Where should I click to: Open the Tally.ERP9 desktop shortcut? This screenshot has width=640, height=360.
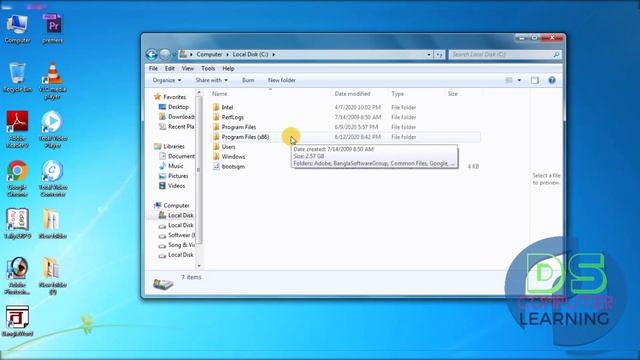17,224
